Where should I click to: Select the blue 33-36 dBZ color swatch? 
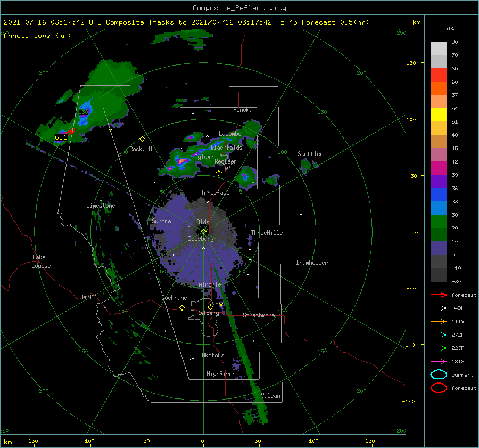click(439, 195)
